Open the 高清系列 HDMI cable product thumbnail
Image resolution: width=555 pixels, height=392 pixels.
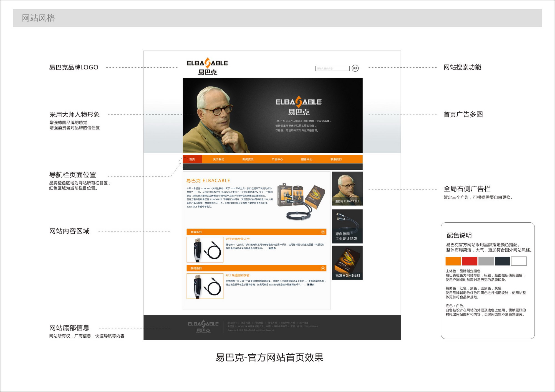pos(205,250)
